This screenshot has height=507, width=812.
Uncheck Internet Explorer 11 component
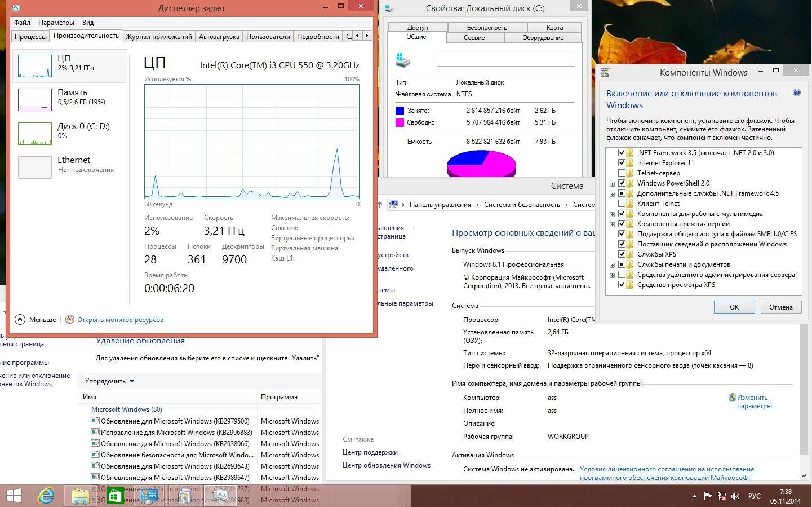click(x=622, y=163)
